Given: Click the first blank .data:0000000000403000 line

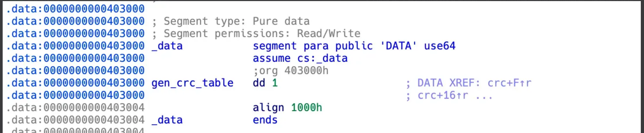Looking at the screenshot, I should coord(75,9).
